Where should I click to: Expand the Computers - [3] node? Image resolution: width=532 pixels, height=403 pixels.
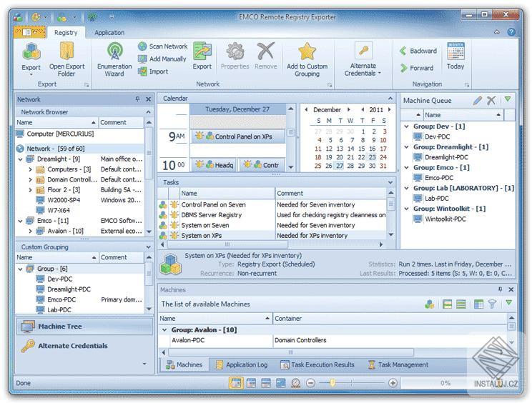click(x=30, y=169)
